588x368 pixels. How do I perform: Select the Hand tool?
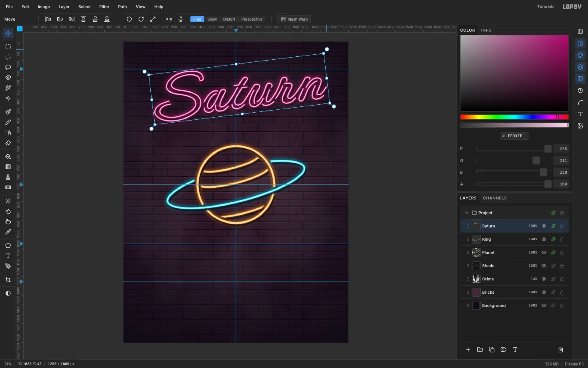[x=8, y=222]
